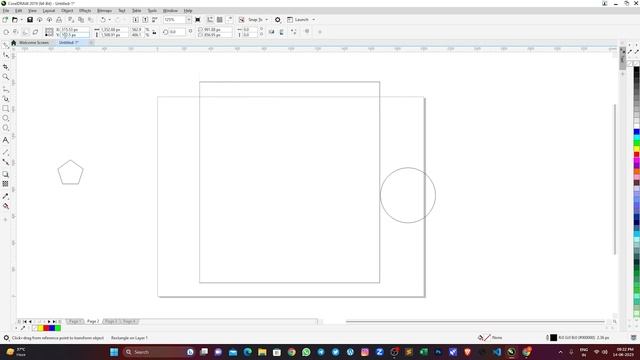The image size is (640, 360).
Task: Select the Ellipse tool in the toolbox
Action: coord(5,118)
